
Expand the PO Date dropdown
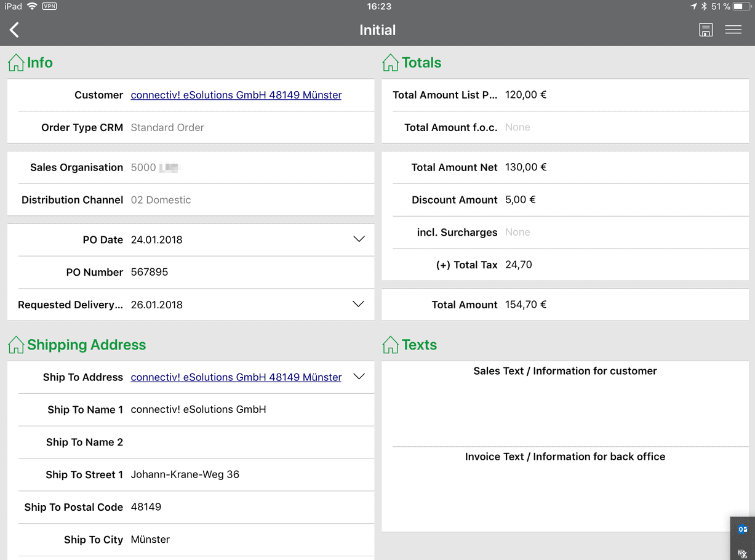coord(359,239)
